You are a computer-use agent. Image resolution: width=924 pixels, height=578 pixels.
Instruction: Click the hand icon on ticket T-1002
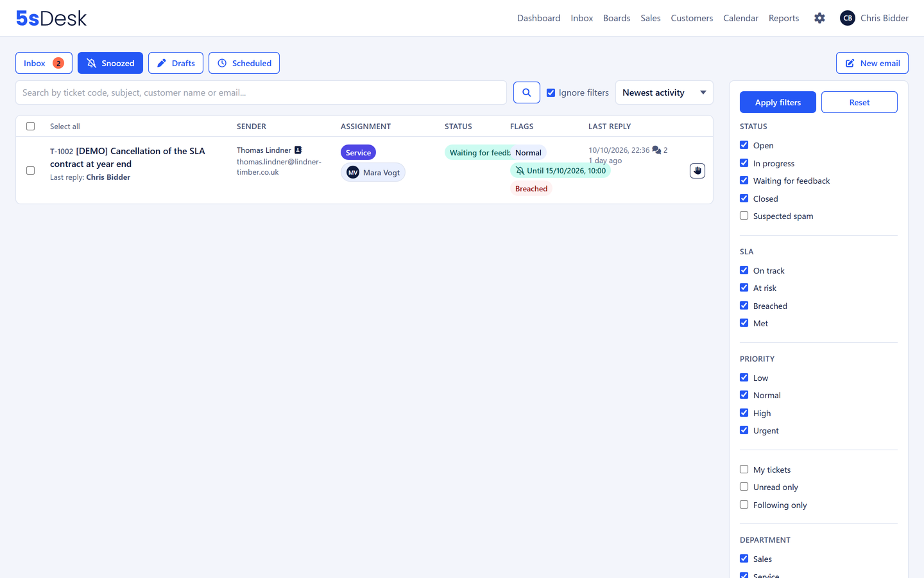coord(697,171)
